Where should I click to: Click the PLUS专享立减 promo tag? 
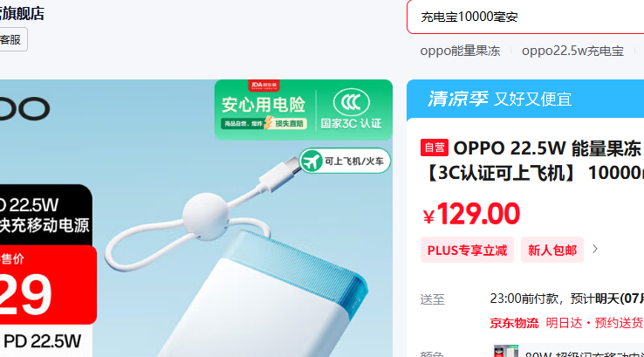tap(467, 250)
